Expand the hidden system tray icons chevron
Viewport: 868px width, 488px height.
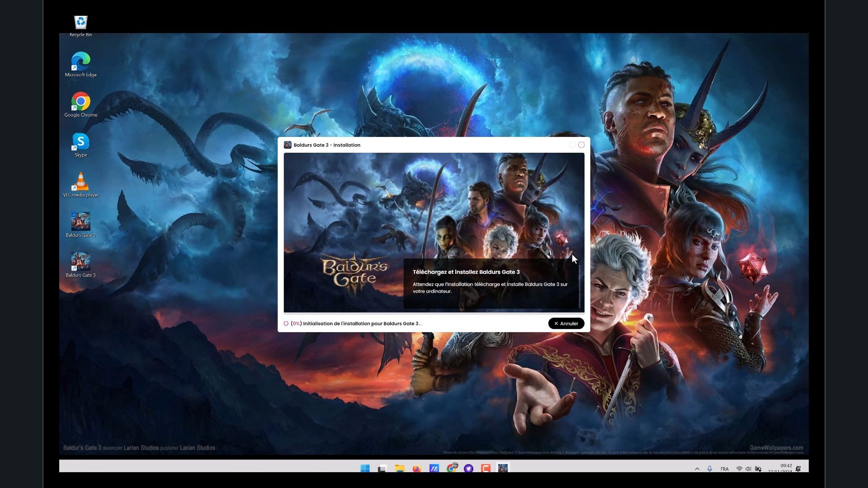point(697,469)
